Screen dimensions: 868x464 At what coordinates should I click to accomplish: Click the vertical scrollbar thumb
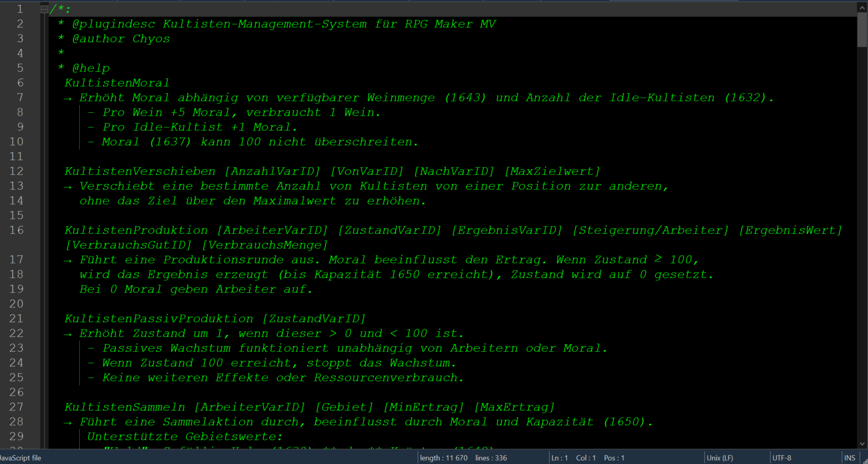[x=862, y=30]
